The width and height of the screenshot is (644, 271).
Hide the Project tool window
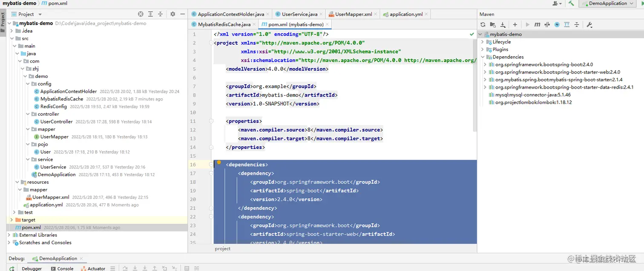pyautogui.click(x=182, y=14)
